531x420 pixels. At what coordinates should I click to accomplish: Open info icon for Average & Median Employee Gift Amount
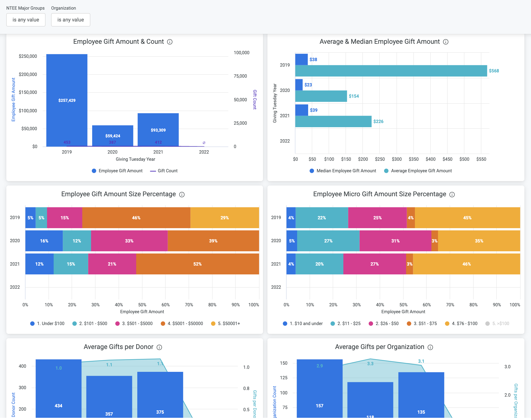(446, 42)
